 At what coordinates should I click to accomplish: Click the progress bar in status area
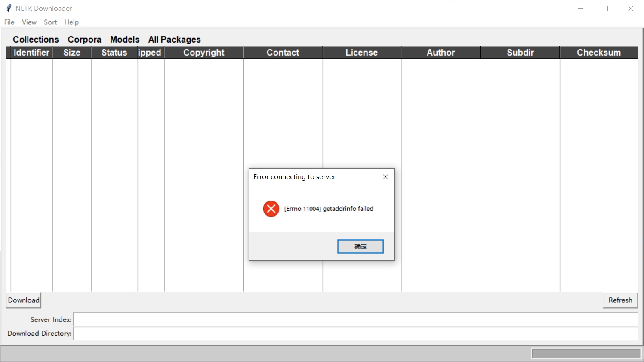pos(586,353)
